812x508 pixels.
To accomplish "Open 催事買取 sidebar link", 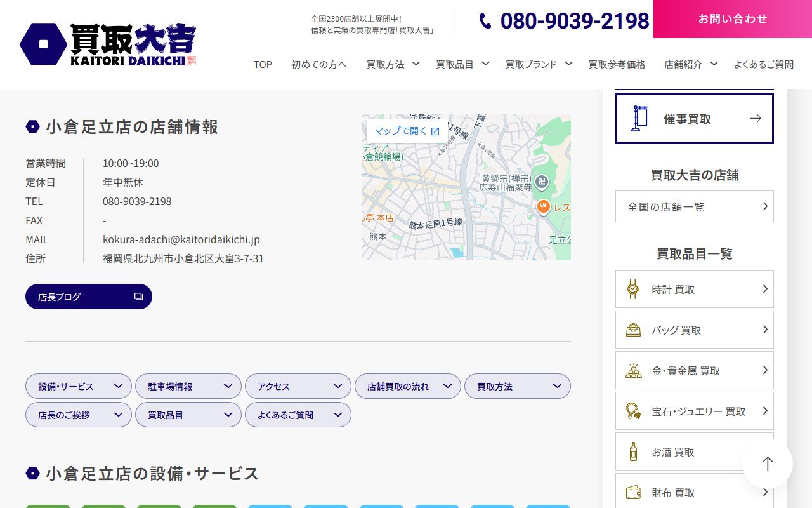I will coord(695,118).
